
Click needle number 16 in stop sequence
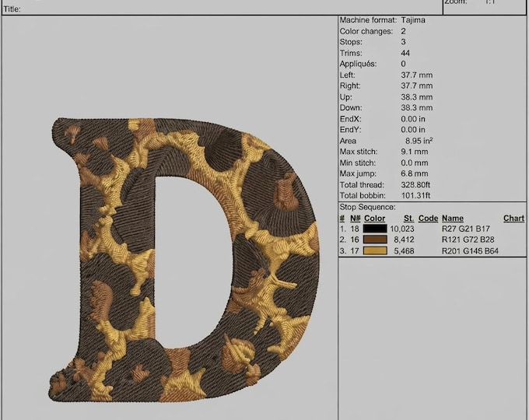[x=354, y=240]
